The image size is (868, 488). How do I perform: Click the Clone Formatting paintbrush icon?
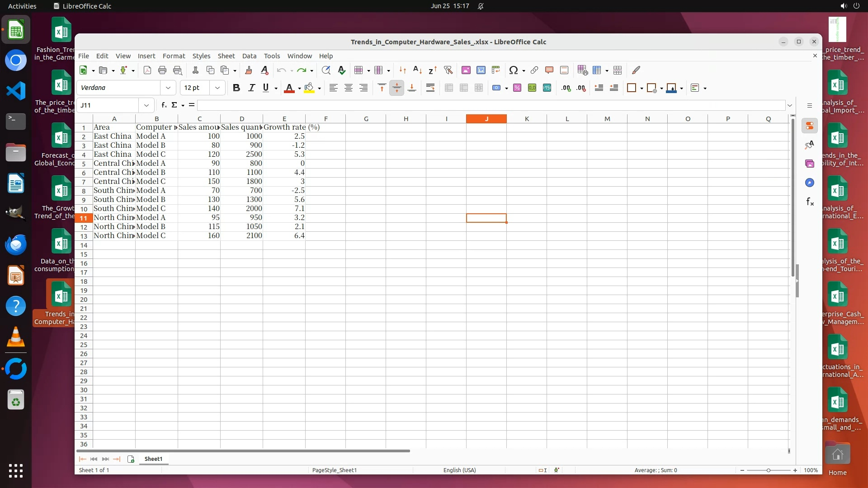coord(248,70)
